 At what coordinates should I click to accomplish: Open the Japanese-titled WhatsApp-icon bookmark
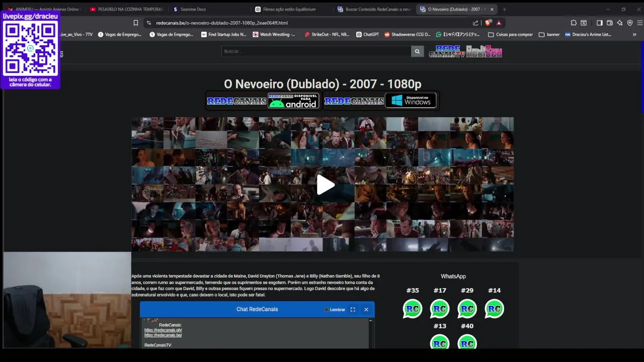(458, 35)
